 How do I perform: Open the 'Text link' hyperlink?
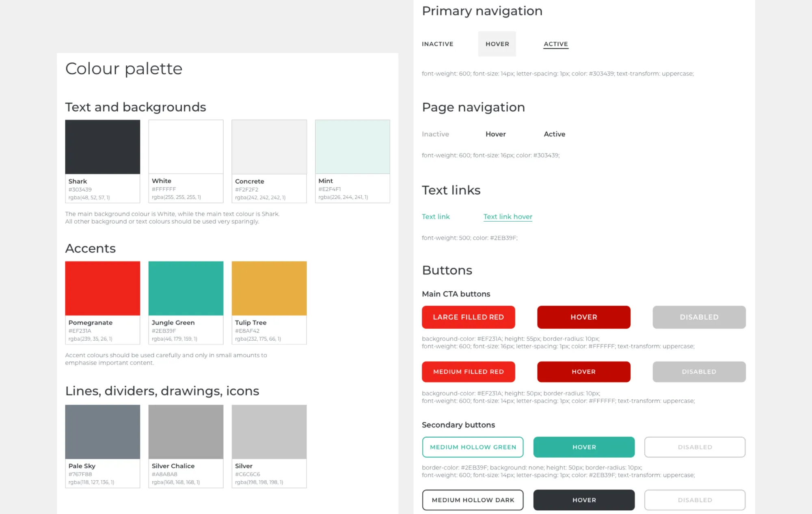click(436, 216)
